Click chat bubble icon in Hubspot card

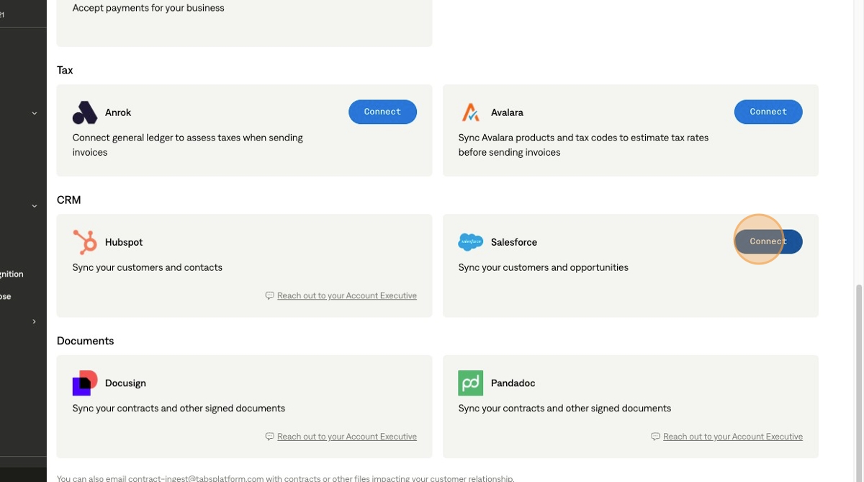[x=270, y=296]
